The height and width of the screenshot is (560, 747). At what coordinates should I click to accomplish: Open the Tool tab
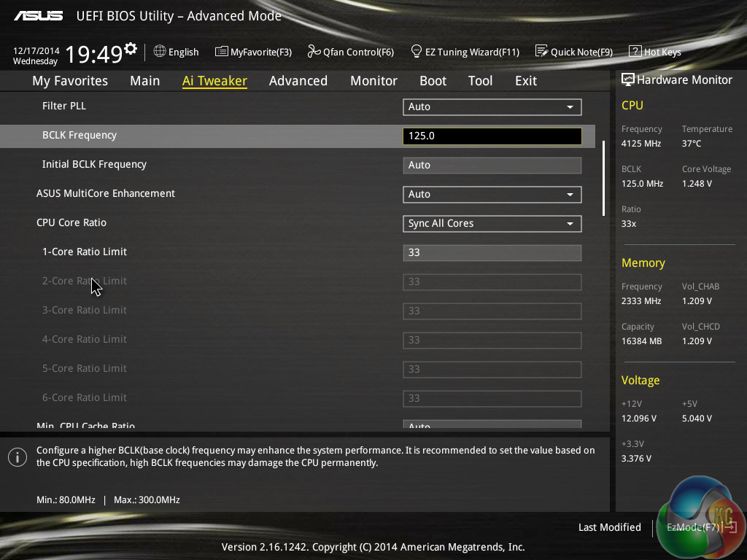(480, 81)
